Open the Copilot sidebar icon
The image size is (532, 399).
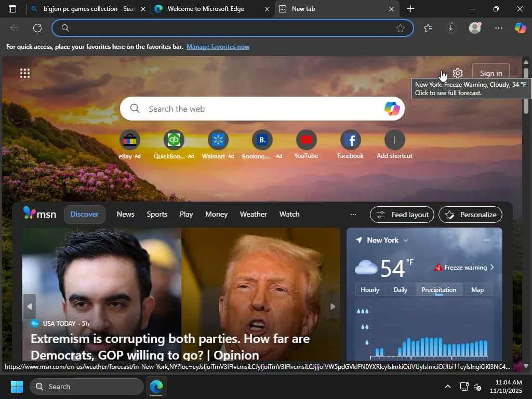click(520, 28)
